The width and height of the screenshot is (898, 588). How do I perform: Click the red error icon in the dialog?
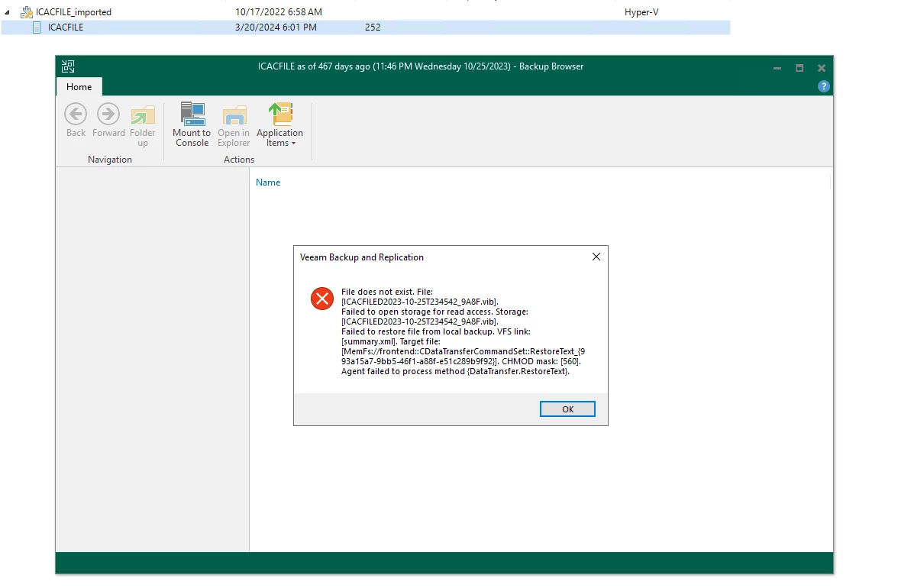coord(322,299)
